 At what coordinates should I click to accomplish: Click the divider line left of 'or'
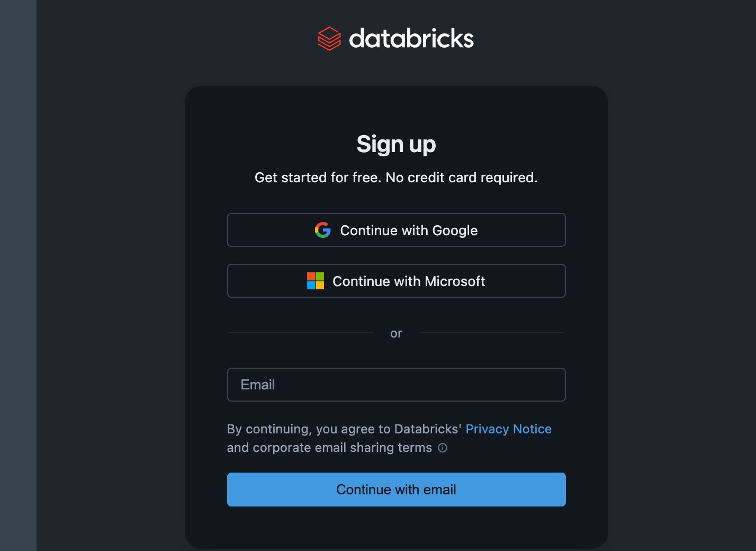tap(300, 333)
